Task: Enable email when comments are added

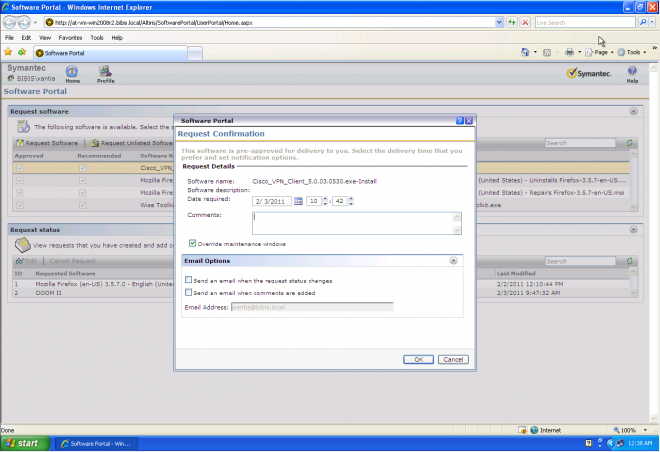Action: [188, 292]
